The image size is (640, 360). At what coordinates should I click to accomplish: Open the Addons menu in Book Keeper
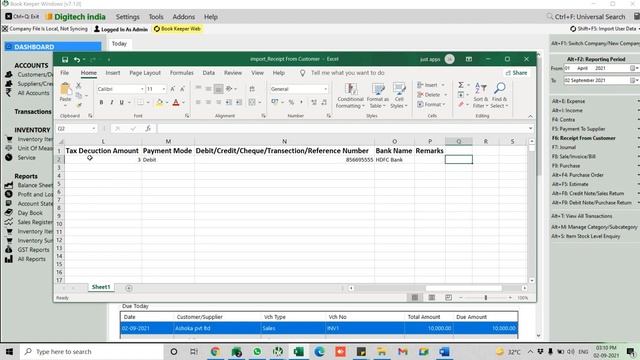click(x=183, y=17)
